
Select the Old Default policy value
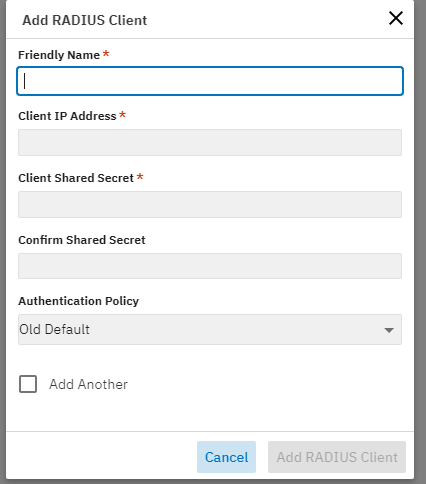[x=54, y=329]
